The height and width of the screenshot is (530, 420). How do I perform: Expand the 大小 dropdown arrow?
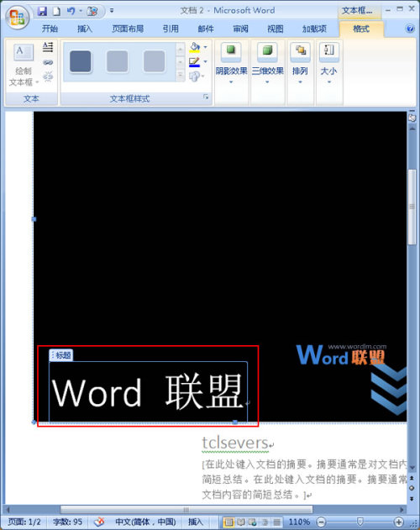(328, 82)
